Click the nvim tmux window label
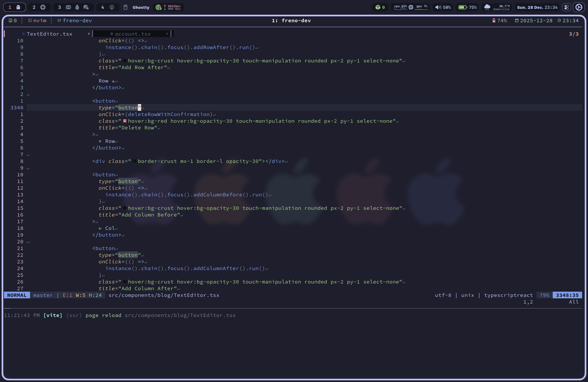Screen dimensions: 588x382 pyautogui.click(x=40, y=21)
